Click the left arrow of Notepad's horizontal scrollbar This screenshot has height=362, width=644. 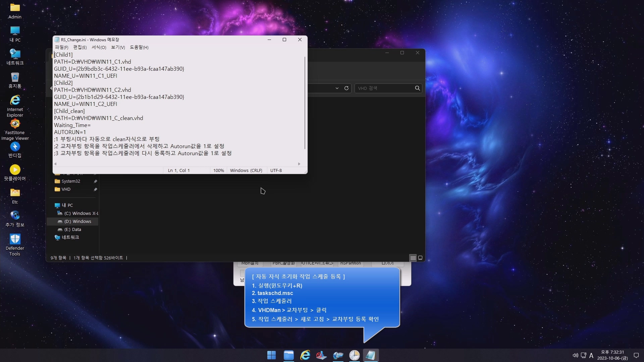coord(55,164)
